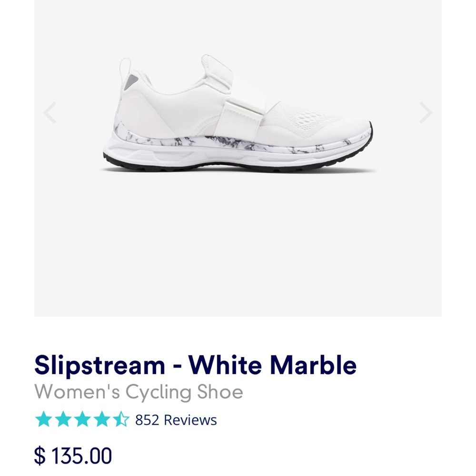Click the reviews count to toggle review section
Image resolution: width=476 pixels, height=476 pixels.
point(175,420)
